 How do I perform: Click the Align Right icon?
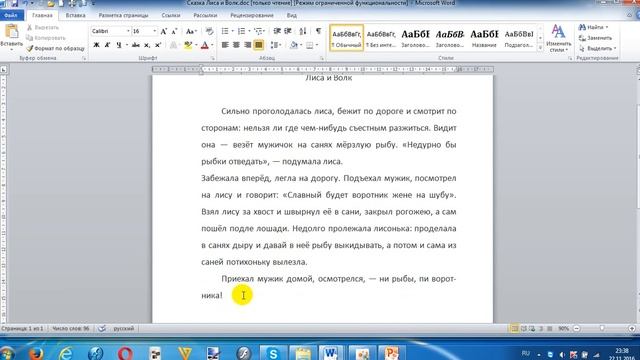pyautogui.click(x=247, y=45)
